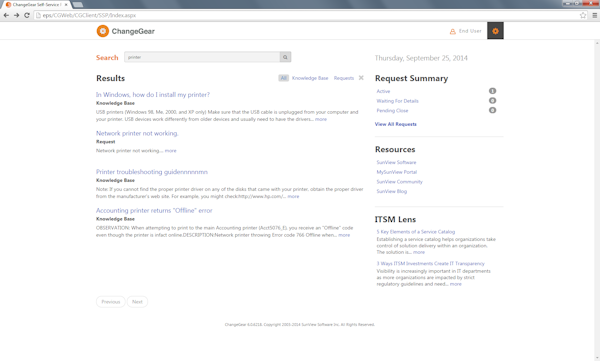600x361 pixels.
Task: Click 'more' after the service catalog summary
Action: coord(419,252)
